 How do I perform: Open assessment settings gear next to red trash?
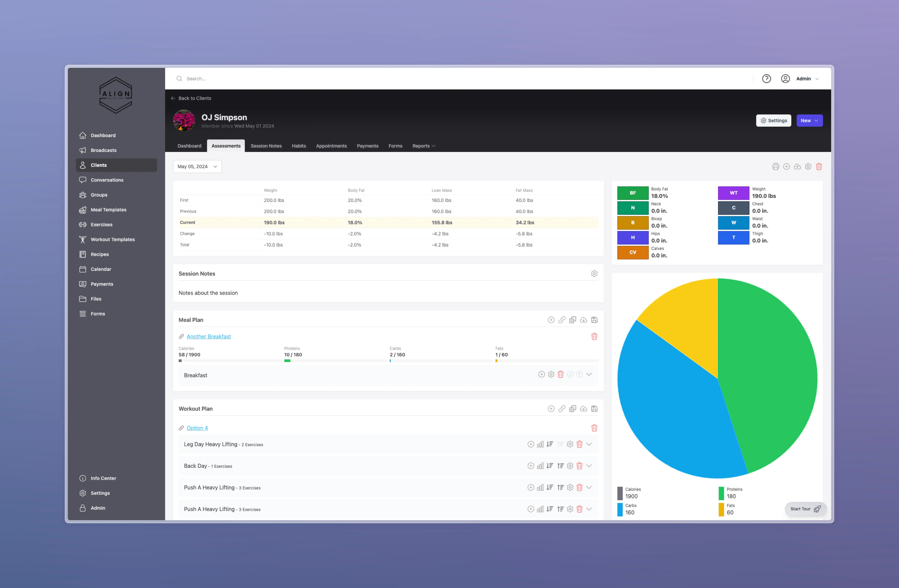808,167
